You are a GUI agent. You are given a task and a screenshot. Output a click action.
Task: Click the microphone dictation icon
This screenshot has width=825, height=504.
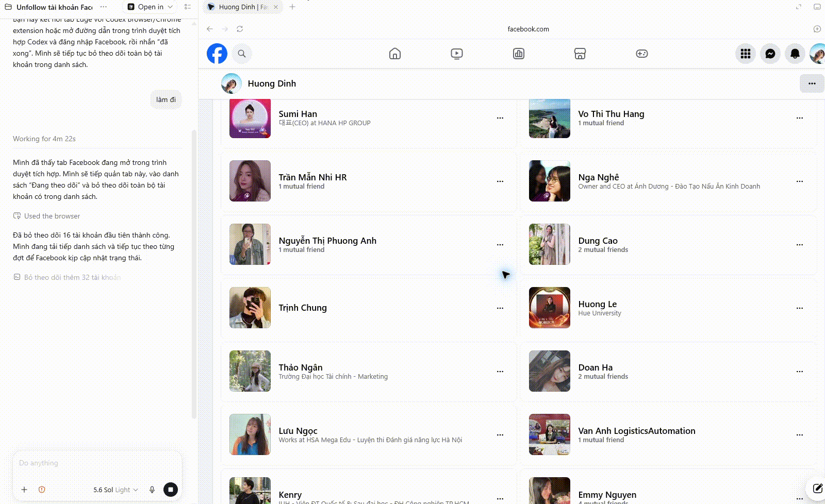point(152,490)
